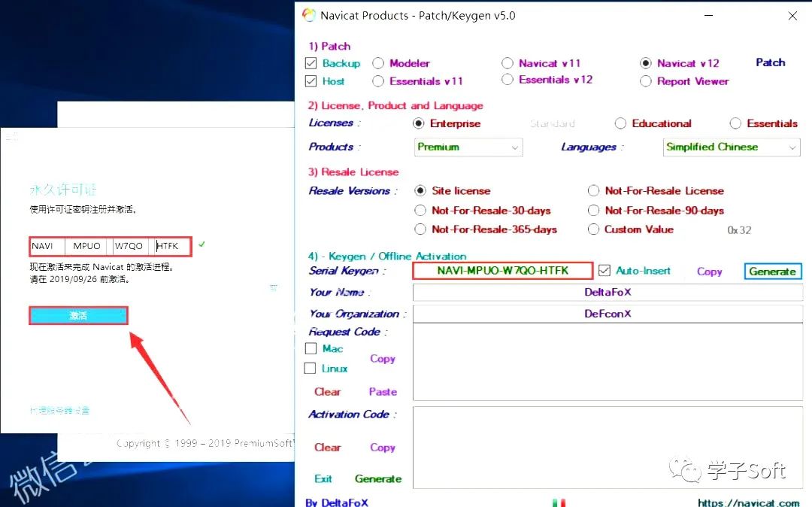Open the https://navicat.com link
This screenshot has height=507, width=812.
tap(749, 502)
